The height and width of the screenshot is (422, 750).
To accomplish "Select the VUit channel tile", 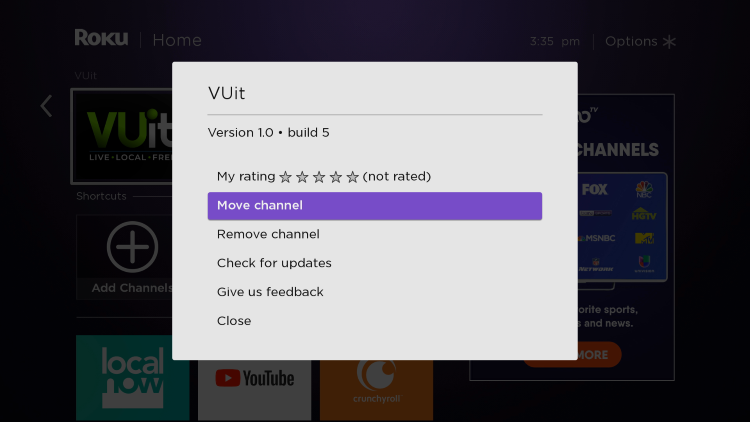I will [x=122, y=136].
